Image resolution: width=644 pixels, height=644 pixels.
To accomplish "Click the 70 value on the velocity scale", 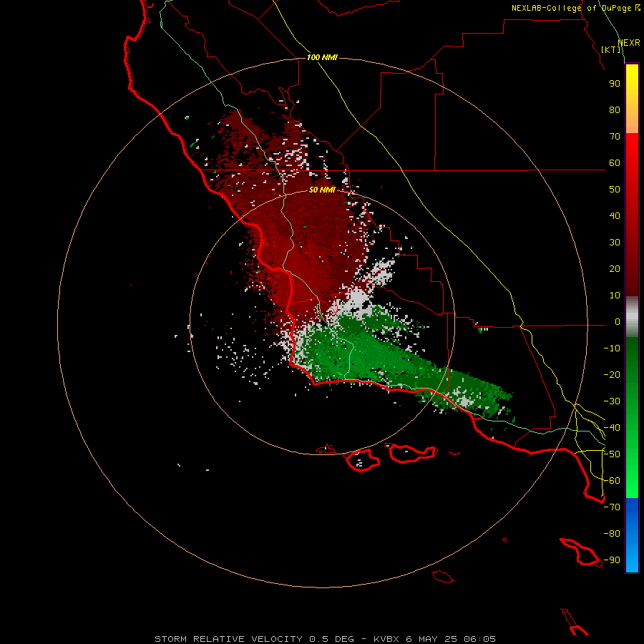I will click(x=615, y=137).
